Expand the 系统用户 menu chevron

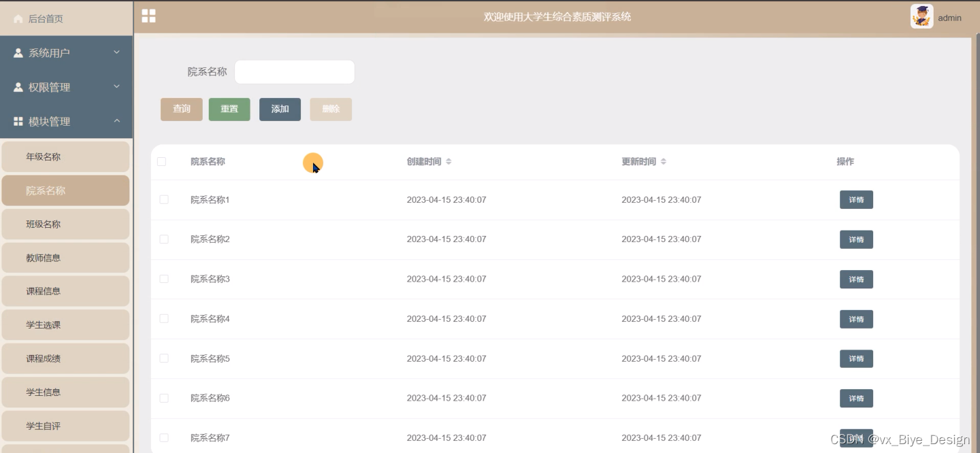[116, 52]
